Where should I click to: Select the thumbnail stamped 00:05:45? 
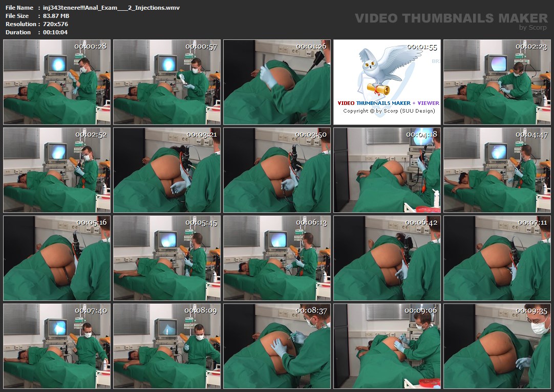pyautogui.click(x=167, y=258)
